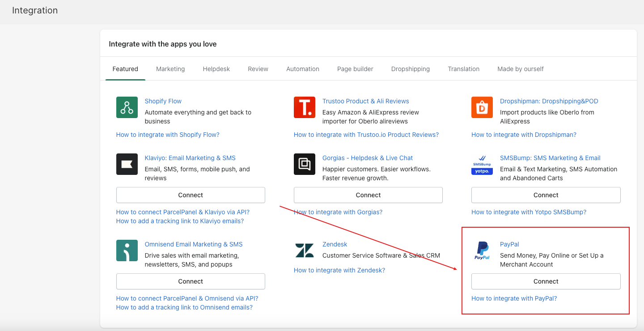The image size is (644, 331).
Task: Open SMSBump: SMS Marketing & Email link
Action: (x=550, y=158)
